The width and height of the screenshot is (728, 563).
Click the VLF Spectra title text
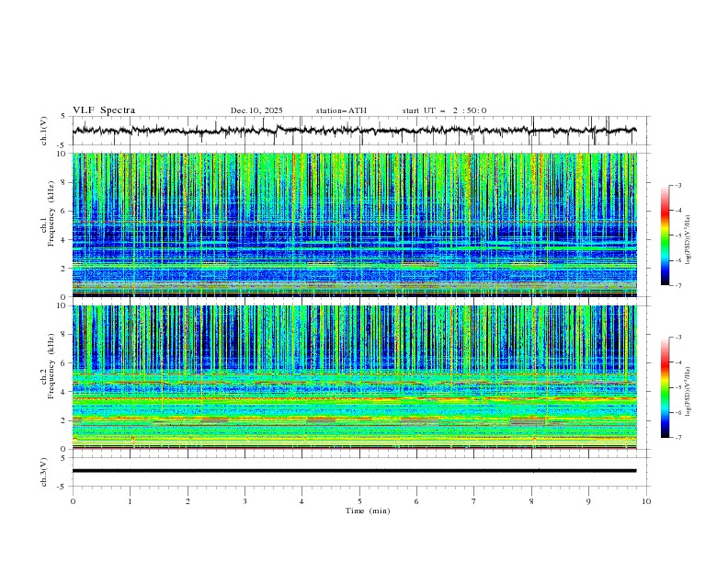click(104, 110)
